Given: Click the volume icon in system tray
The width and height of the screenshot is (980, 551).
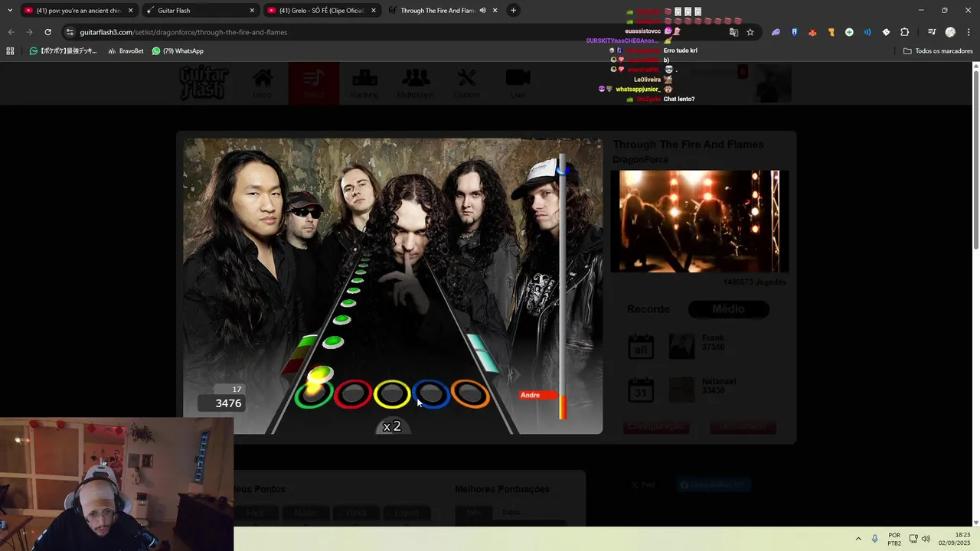Looking at the screenshot, I should [x=926, y=539].
